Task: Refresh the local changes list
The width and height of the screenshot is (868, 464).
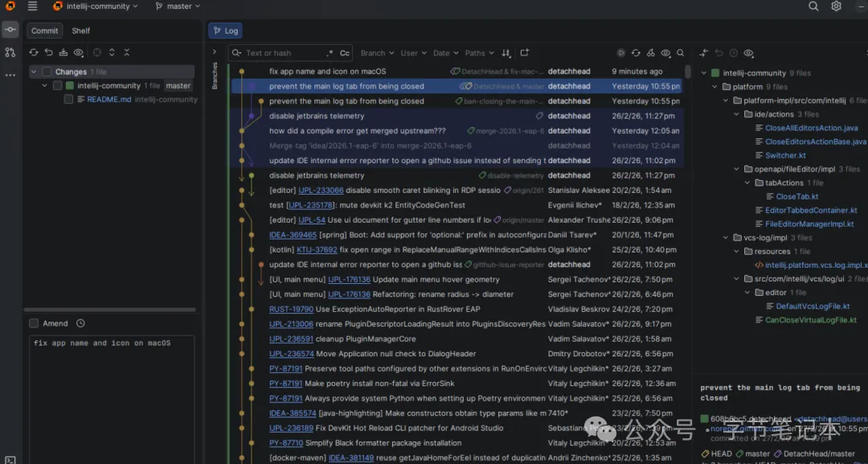Action: click(x=34, y=52)
